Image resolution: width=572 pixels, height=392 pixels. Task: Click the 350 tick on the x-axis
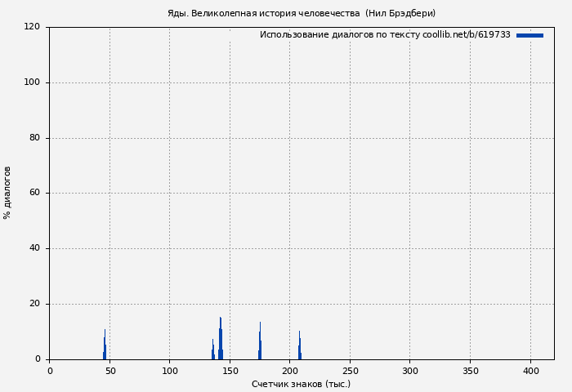click(x=470, y=371)
